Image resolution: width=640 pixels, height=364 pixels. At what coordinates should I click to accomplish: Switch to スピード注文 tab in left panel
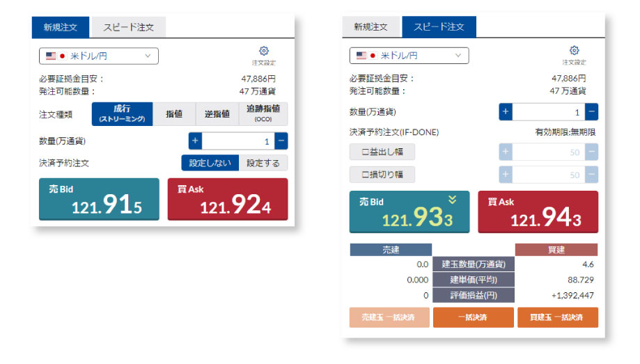[x=128, y=28]
